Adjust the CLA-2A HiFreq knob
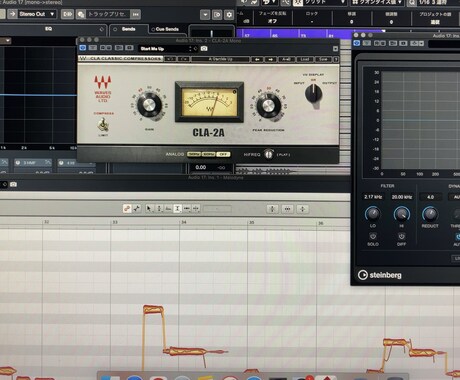Image resolution: width=460 pixels, height=380 pixels. [x=269, y=154]
